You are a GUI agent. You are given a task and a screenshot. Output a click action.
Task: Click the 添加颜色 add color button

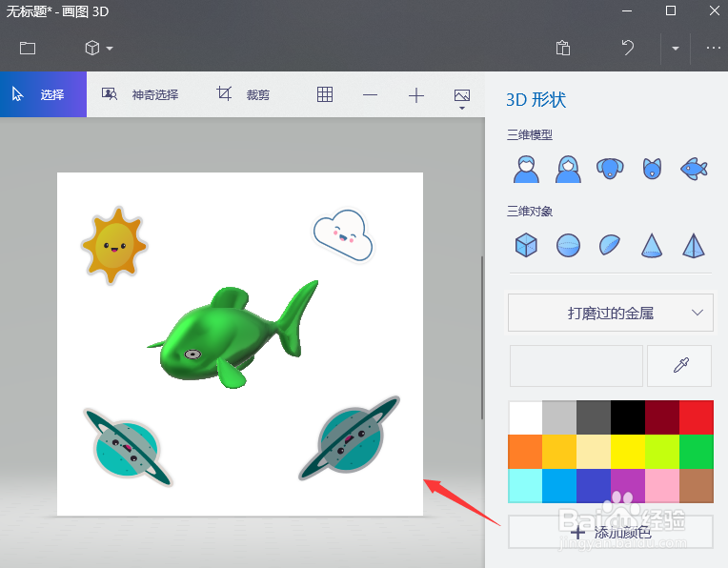[611, 532]
